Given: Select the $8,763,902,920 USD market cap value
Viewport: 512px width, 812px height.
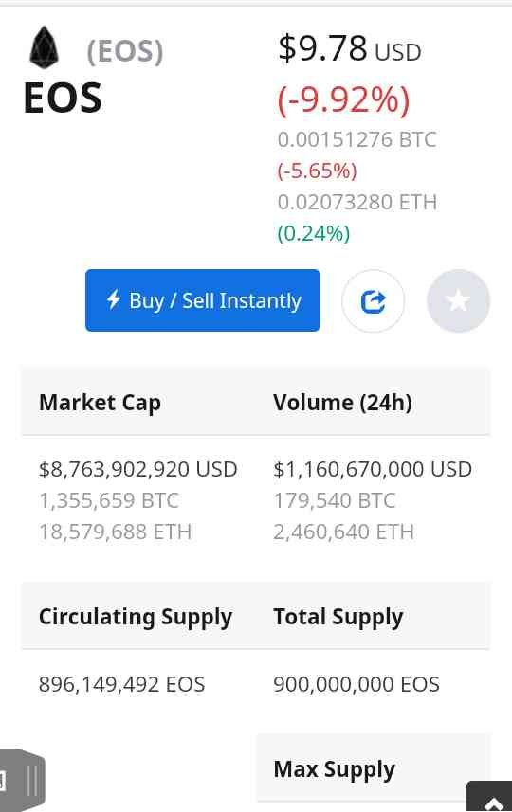Looking at the screenshot, I should [137, 469].
